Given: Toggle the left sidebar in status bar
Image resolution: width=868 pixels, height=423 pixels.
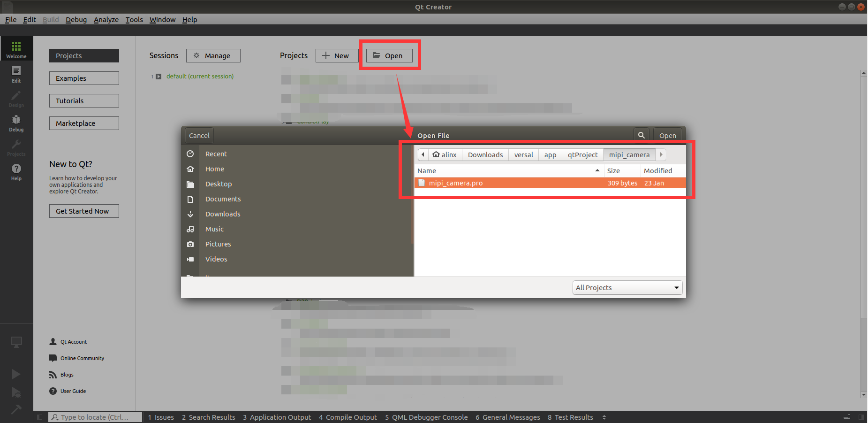Looking at the screenshot, I should [x=40, y=417].
